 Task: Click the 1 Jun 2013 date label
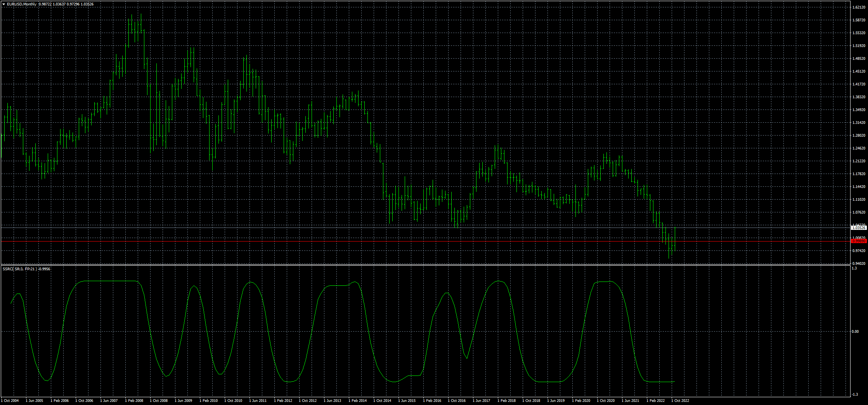point(333,401)
